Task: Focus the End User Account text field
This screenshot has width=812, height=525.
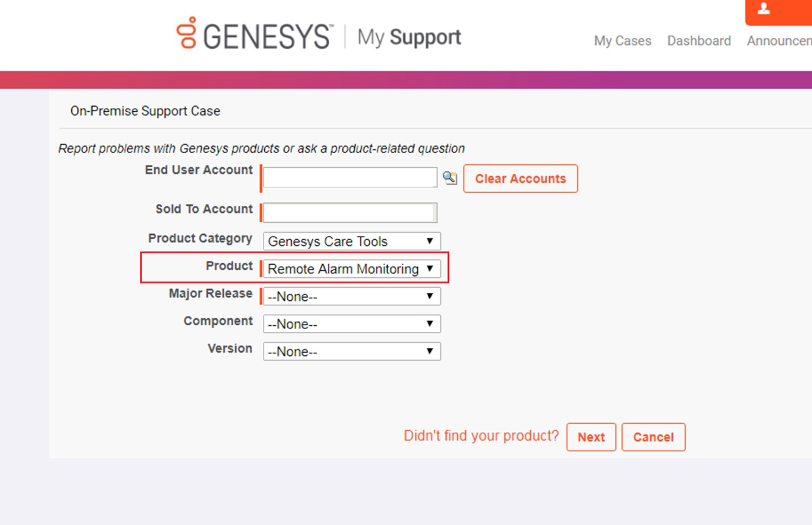Action: (350, 177)
